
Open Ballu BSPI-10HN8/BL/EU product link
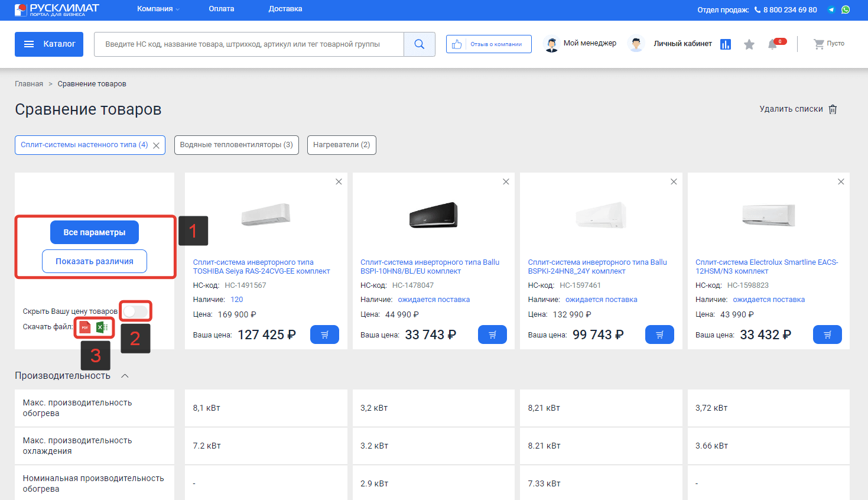(430, 267)
